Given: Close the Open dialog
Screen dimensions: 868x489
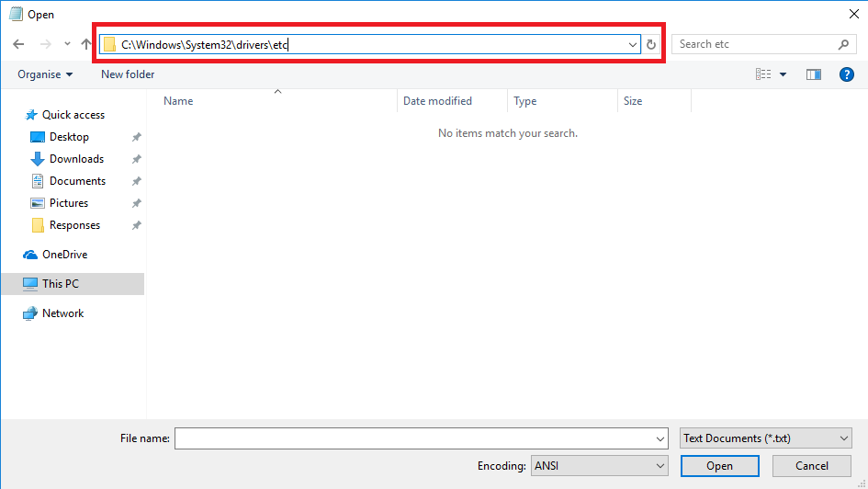Looking at the screenshot, I should pyautogui.click(x=854, y=14).
